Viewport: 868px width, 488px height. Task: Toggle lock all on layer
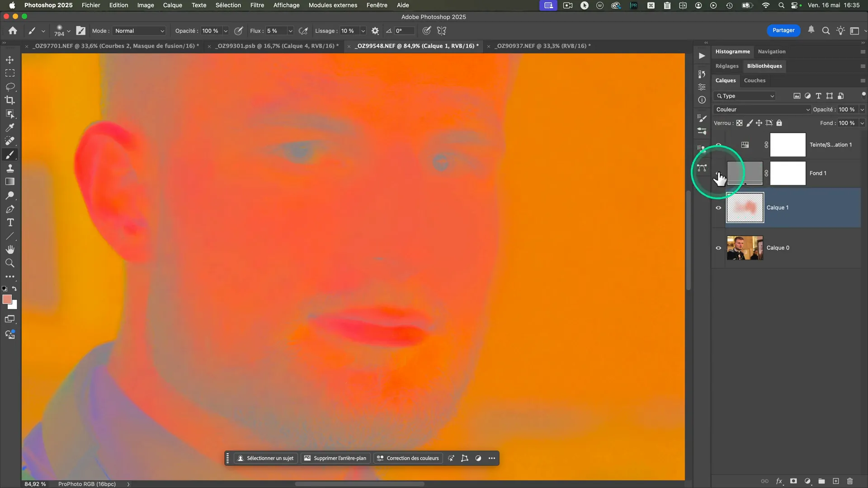click(x=779, y=123)
